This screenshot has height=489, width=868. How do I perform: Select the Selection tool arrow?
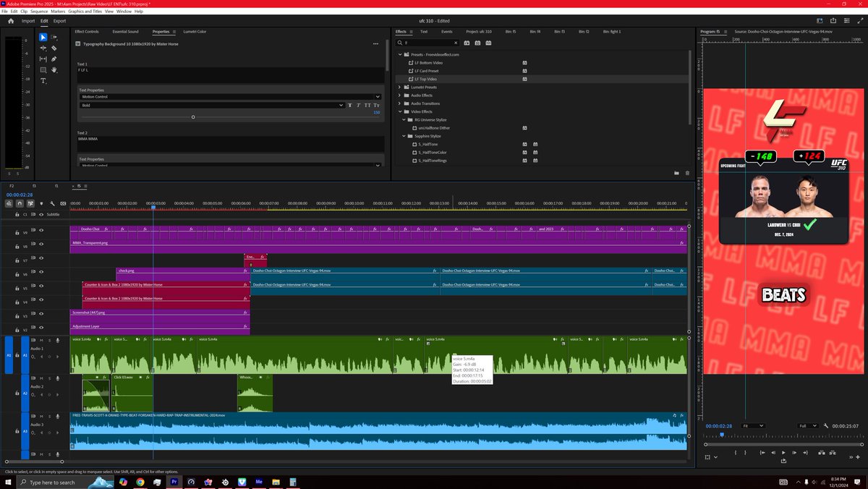pos(43,37)
